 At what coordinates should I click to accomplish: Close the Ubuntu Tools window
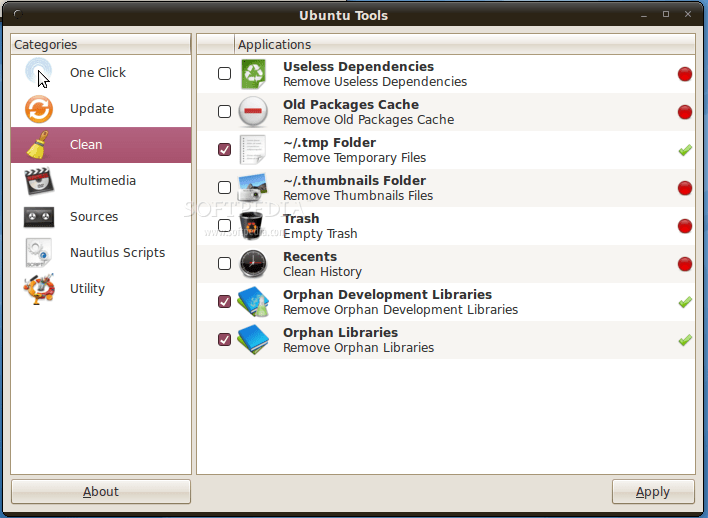[x=688, y=14]
